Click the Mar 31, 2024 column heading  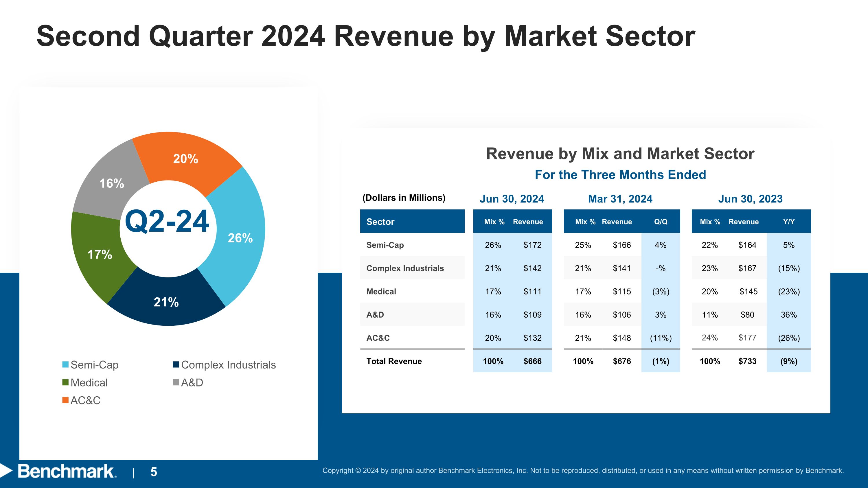pyautogui.click(x=620, y=199)
